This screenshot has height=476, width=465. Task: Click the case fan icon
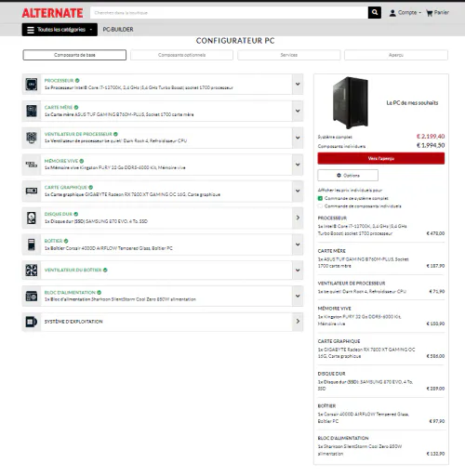click(32, 271)
